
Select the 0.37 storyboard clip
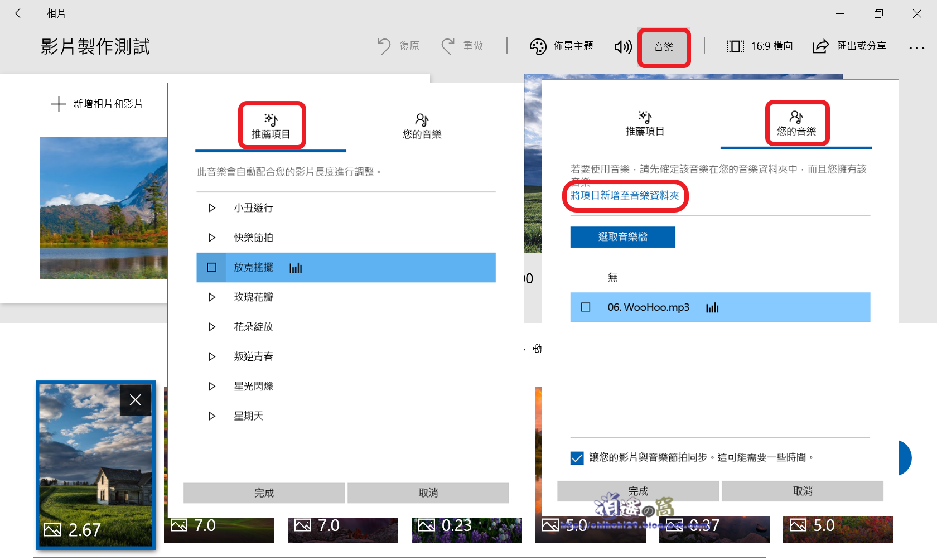714,530
